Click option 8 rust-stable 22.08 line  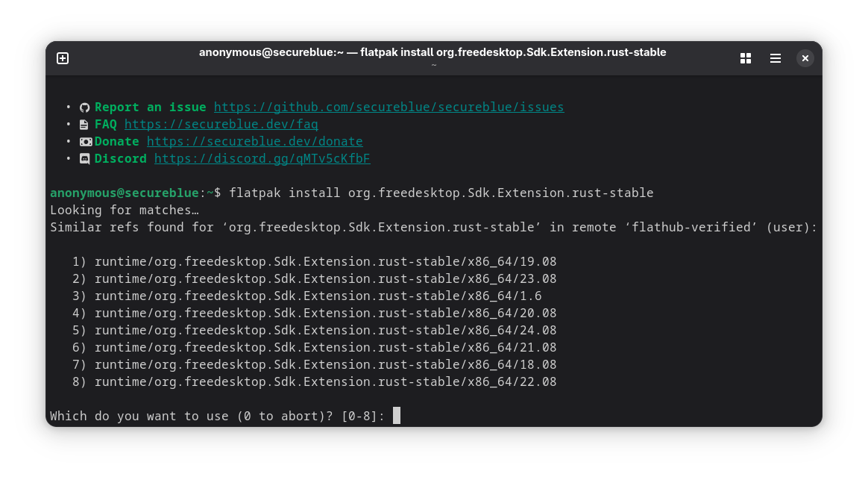(315, 381)
